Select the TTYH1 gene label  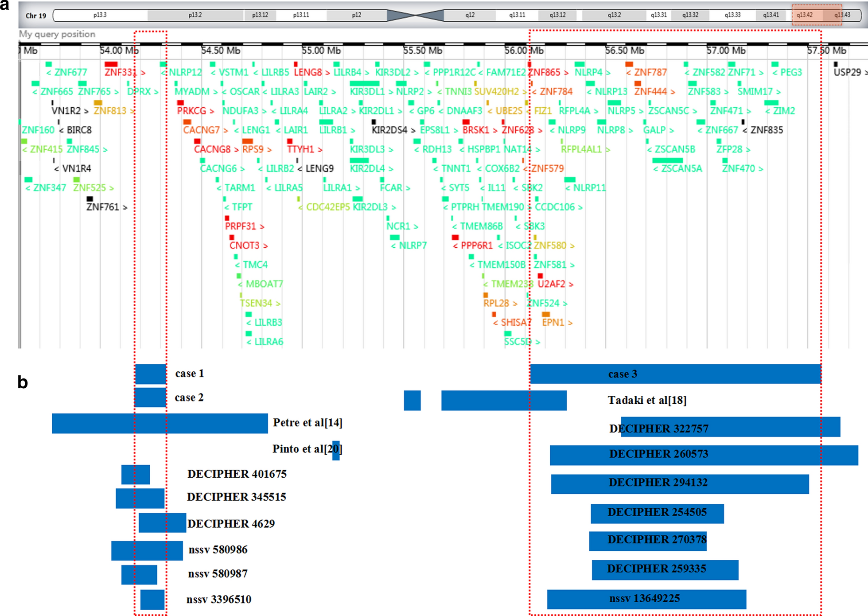[301, 149]
